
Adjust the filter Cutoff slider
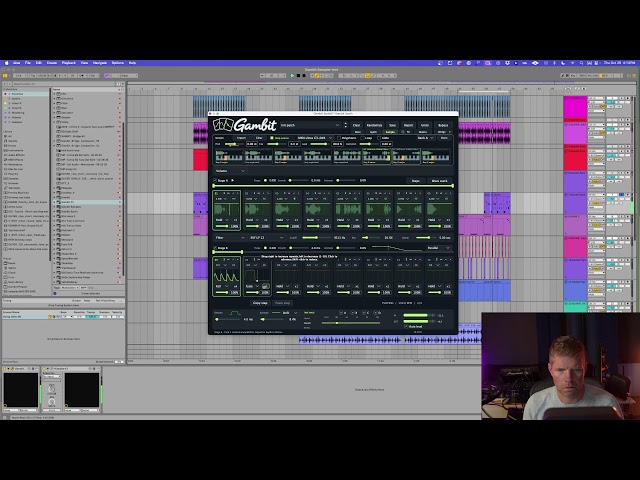(315, 238)
